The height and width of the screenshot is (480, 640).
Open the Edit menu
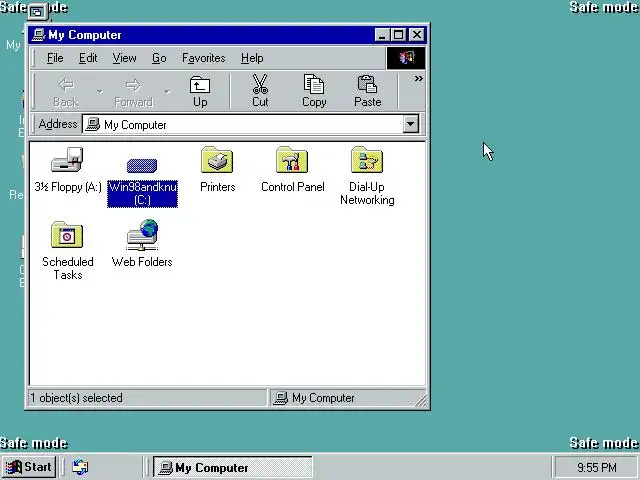point(88,58)
